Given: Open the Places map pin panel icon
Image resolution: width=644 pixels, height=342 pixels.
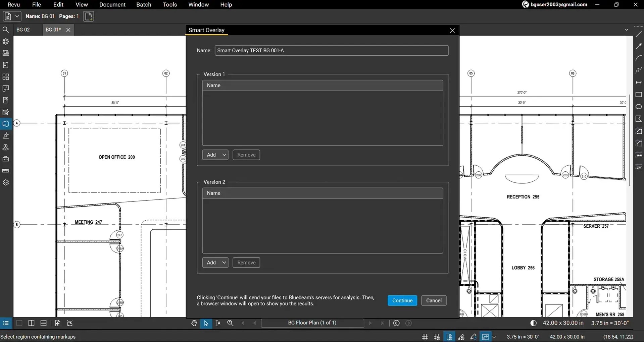Looking at the screenshot, I should (6, 147).
